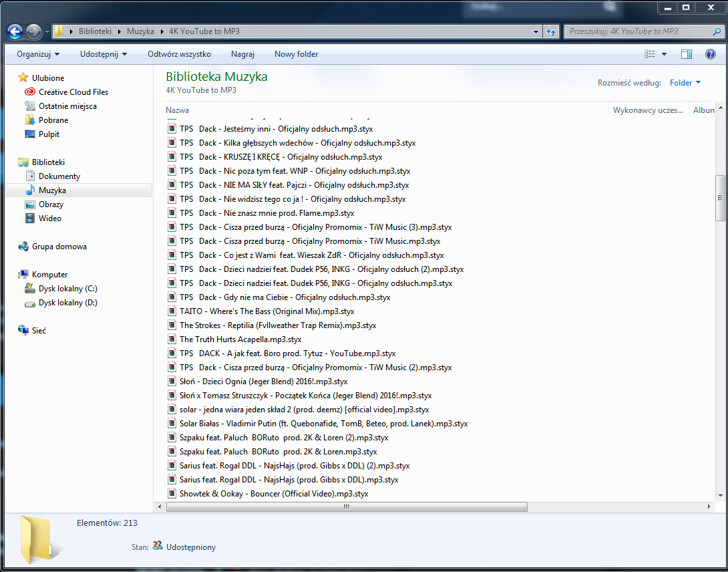Toggle the preview pane icon
728x572 pixels.
687,54
